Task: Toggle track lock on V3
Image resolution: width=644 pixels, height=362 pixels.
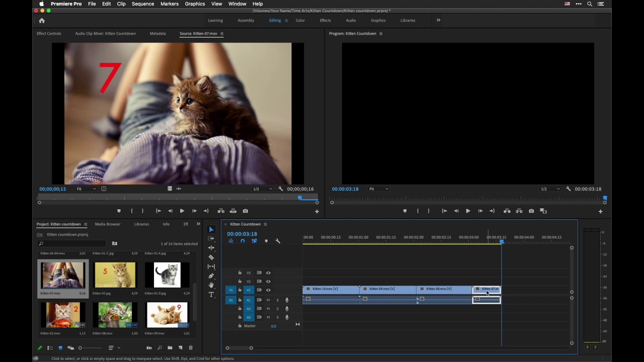Action: click(x=239, y=273)
